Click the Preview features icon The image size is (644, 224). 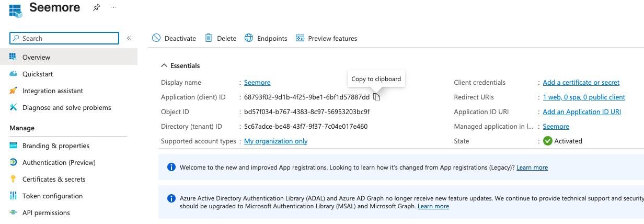click(300, 38)
